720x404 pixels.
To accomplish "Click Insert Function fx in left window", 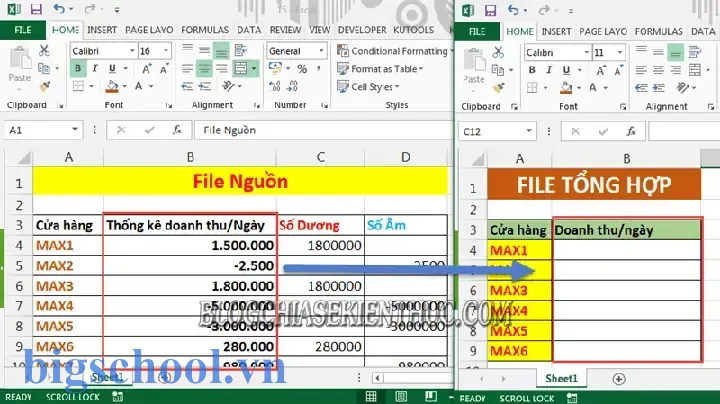I will (x=177, y=130).
